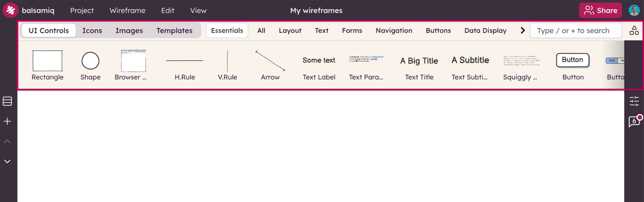Open the properties inspector sliders icon
Viewport: 644px width, 202px height.
634,101
